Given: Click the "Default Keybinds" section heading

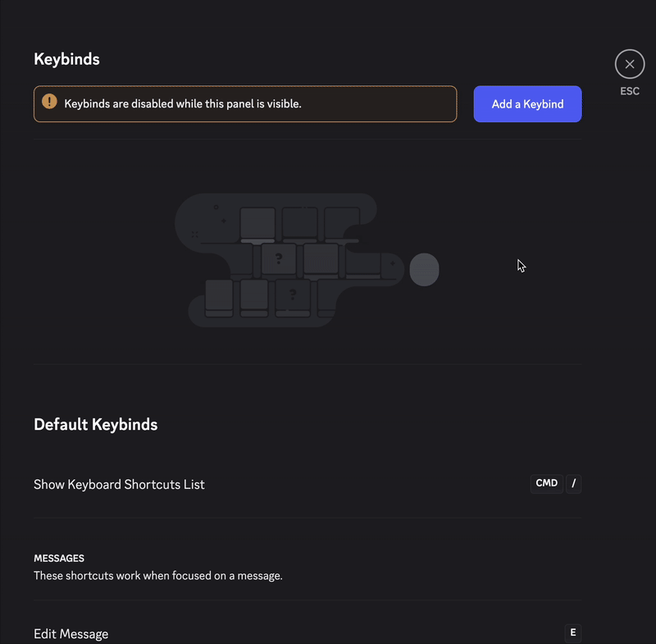Looking at the screenshot, I should (x=95, y=425).
